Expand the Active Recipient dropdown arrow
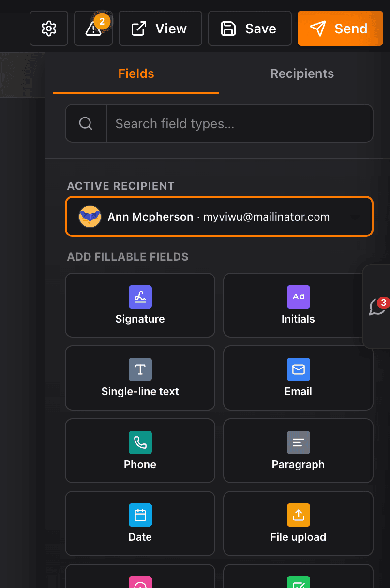This screenshot has height=588, width=390. point(356,217)
